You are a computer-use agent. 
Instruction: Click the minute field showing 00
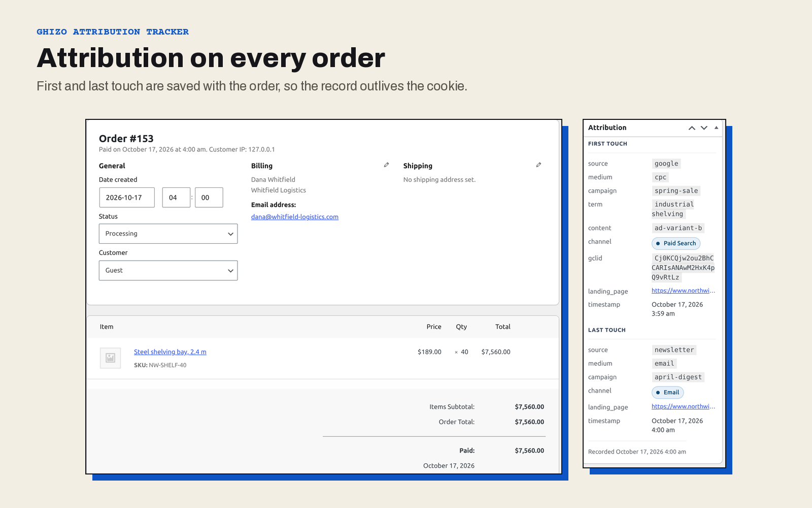coord(209,198)
